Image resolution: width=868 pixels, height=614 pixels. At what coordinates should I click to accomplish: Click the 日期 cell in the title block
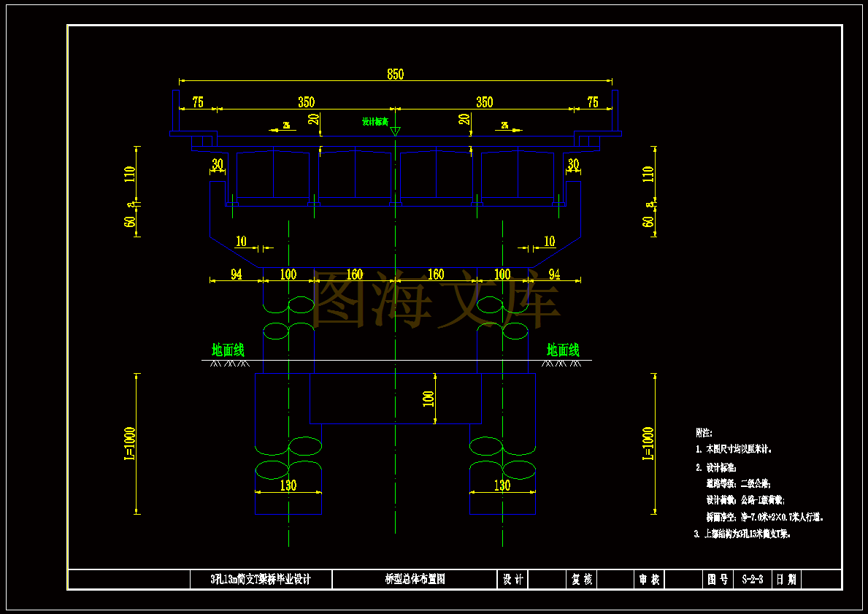(x=786, y=580)
